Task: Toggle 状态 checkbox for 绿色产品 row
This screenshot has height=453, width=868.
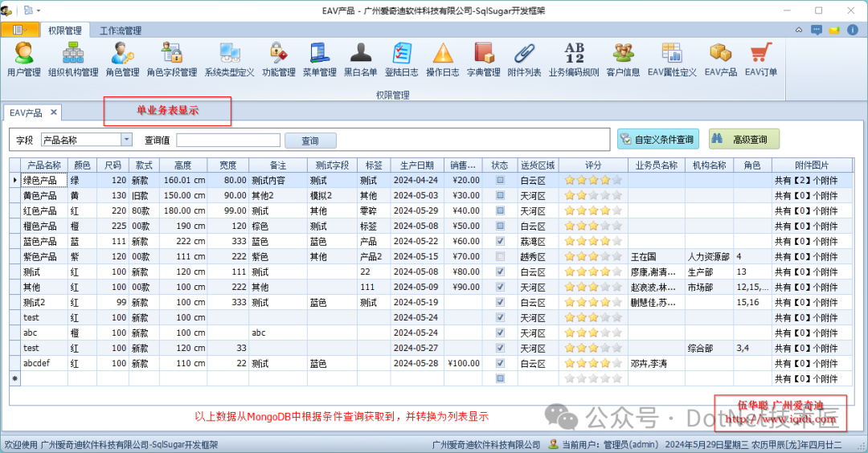Action: click(x=500, y=181)
